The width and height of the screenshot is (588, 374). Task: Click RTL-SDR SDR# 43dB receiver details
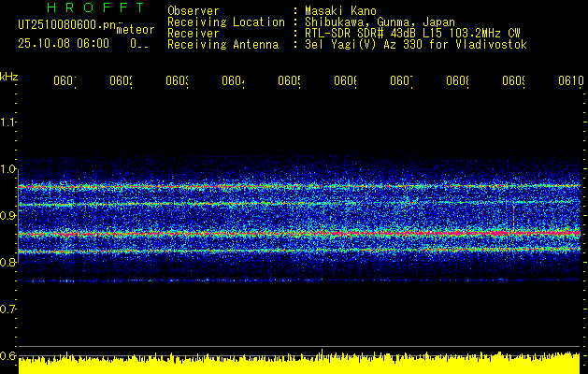click(x=412, y=34)
